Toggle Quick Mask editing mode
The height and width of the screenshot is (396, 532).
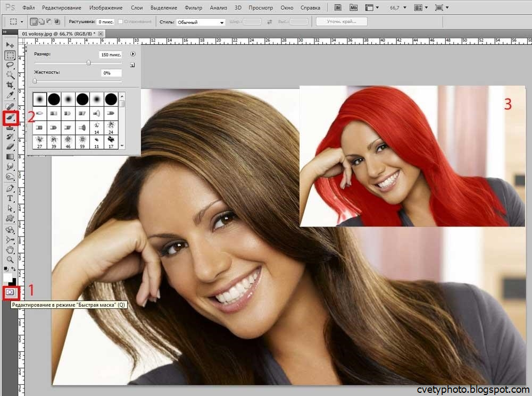pyautogui.click(x=10, y=292)
